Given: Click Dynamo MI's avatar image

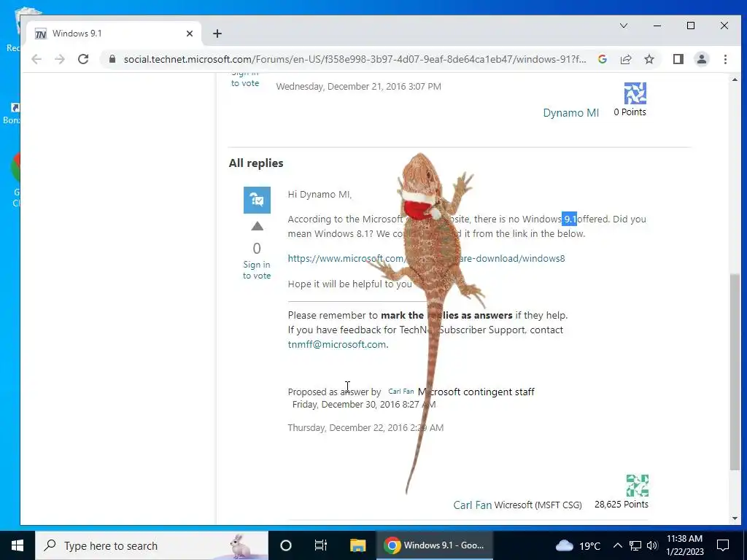Looking at the screenshot, I should (x=635, y=93).
